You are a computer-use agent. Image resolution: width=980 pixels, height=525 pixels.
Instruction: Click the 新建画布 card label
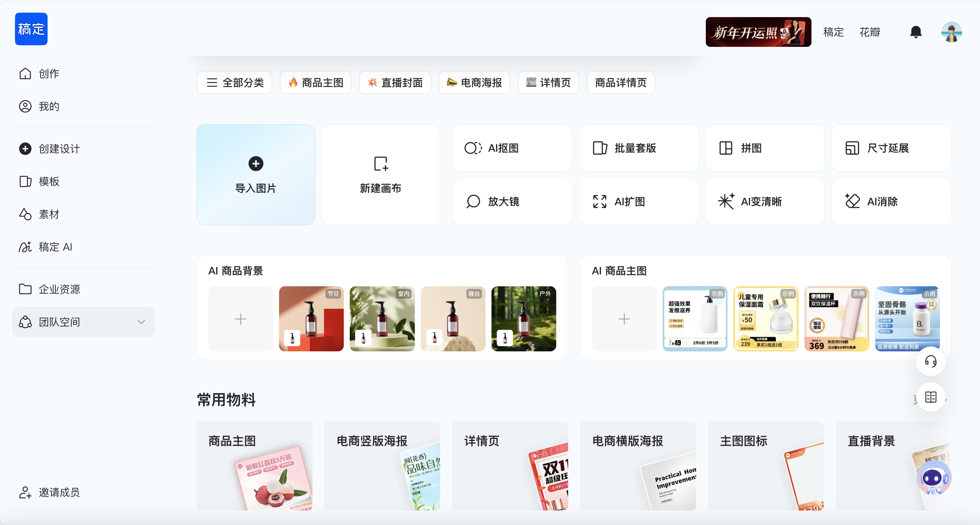tap(381, 188)
